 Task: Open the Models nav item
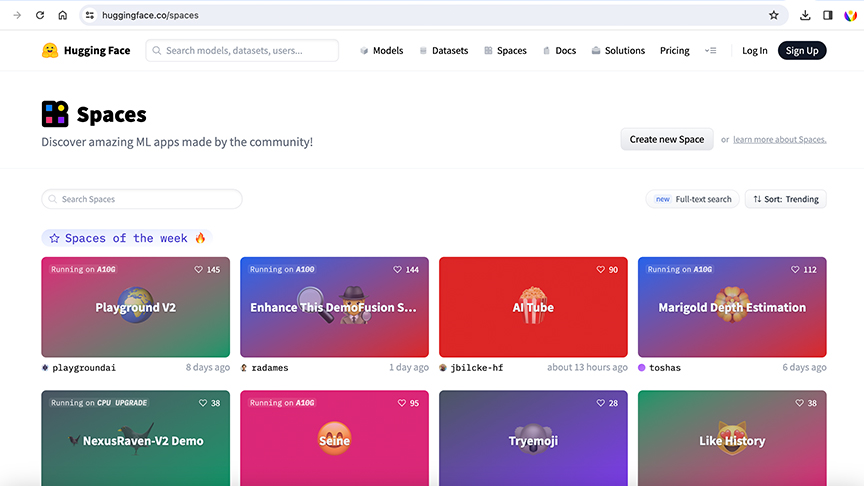[x=382, y=51]
